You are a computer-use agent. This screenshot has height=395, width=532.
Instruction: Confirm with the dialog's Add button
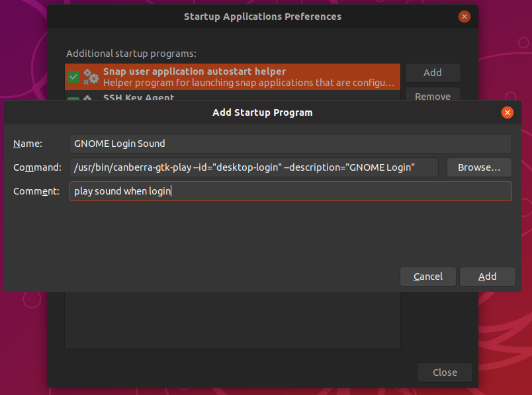click(x=487, y=277)
